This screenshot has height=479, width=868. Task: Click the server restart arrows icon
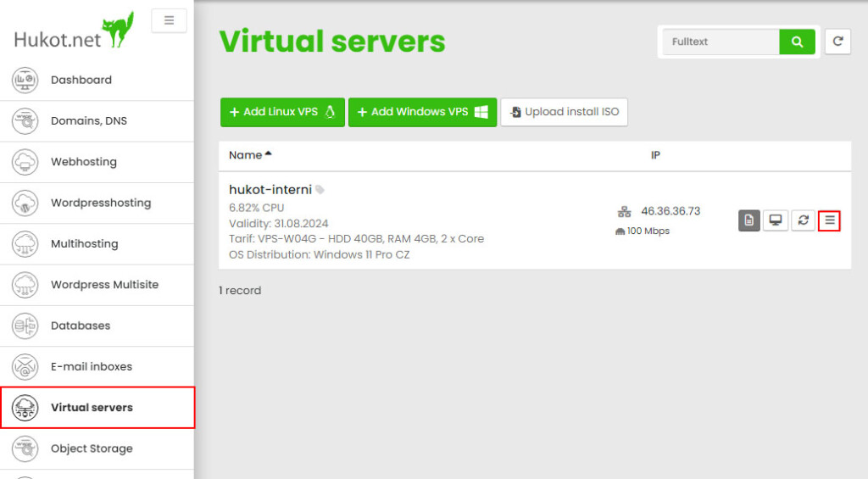tap(803, 220)
